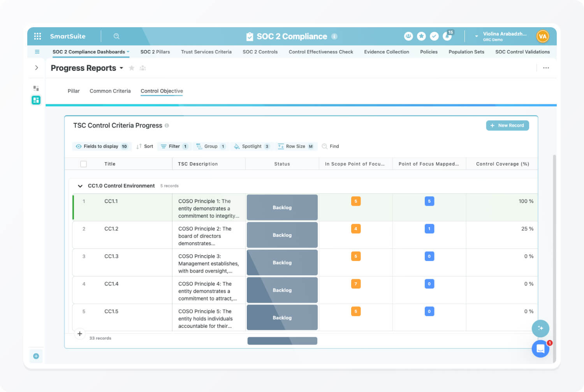Click the orange 7 badge in CC1.4 row
Image resolution: width=584 pixels, height=392 pixels.
click(x=356, y=284)
